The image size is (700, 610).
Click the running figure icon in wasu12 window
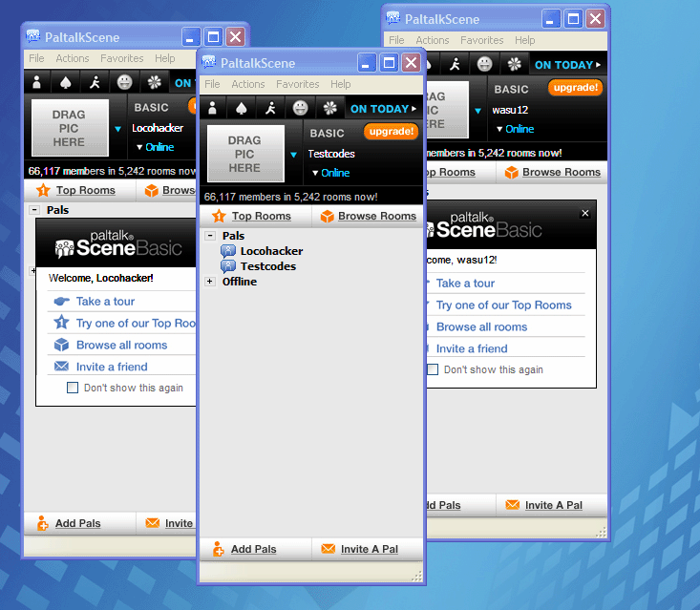click(455, 64)
